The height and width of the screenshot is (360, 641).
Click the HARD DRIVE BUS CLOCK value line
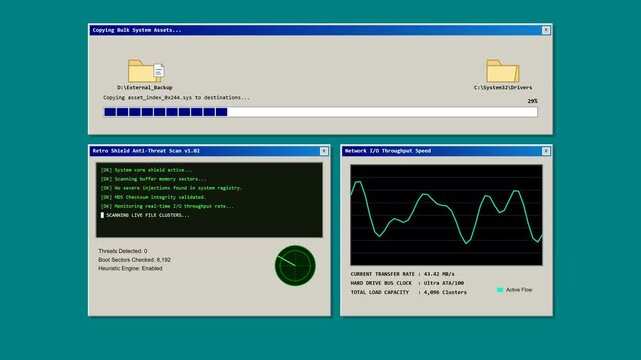[407, 283]
